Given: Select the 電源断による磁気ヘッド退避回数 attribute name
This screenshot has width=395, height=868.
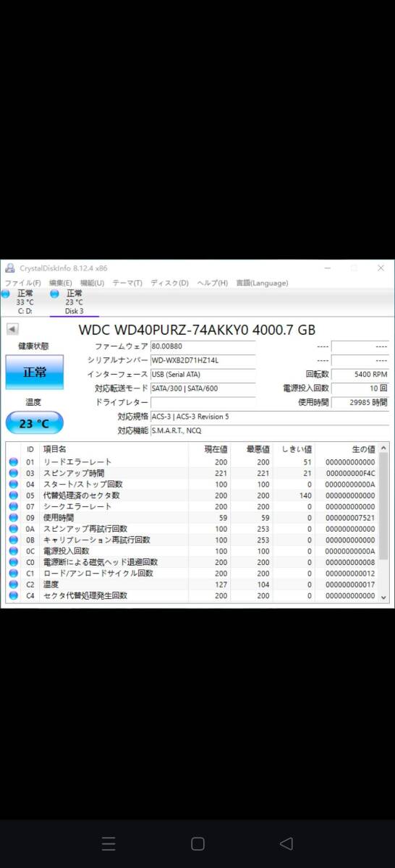Looking at the screenshot, I should (101, 562).
